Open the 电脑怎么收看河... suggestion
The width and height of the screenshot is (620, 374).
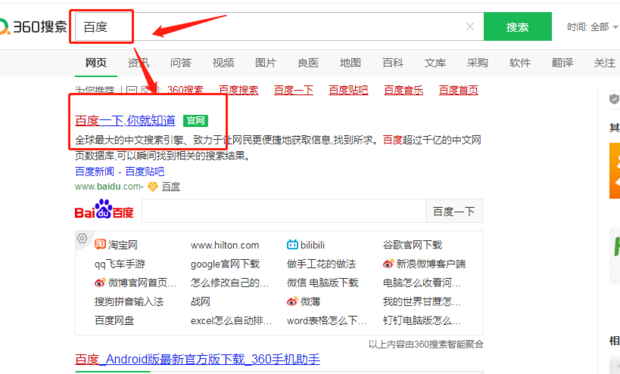pyautogui.click(x=422, y=283)
